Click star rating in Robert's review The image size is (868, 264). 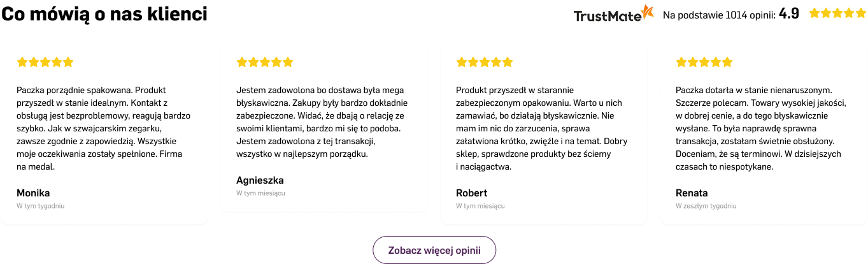pyautogui.click(x=485, y=62)
